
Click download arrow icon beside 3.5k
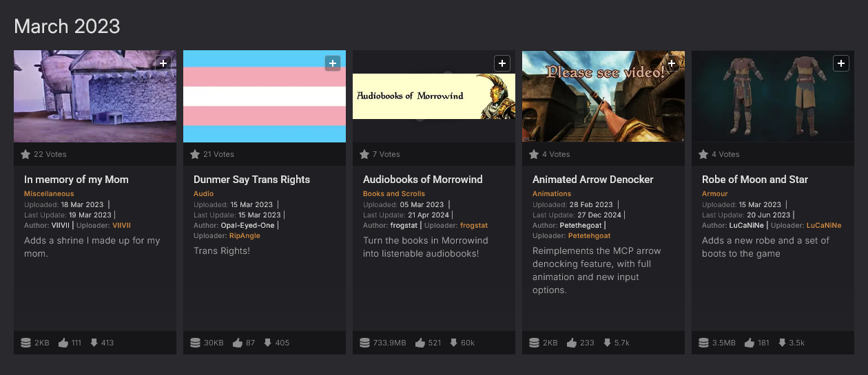pyautogui.click(x=782, y=342)
